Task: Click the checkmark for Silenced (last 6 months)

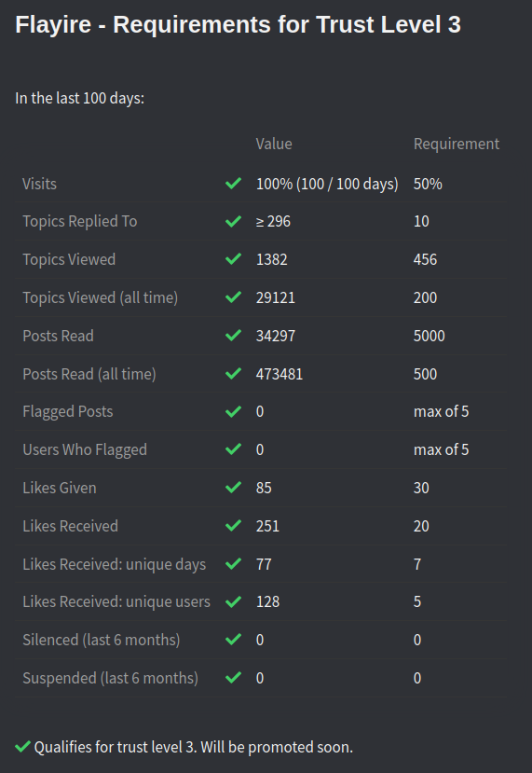Action: [x=233, y=640]
